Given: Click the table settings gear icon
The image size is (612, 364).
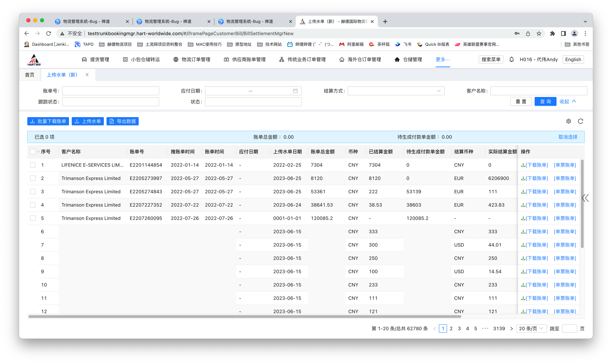Looking at the screenshot, I should pyautogui.click(x=568, y=121).
